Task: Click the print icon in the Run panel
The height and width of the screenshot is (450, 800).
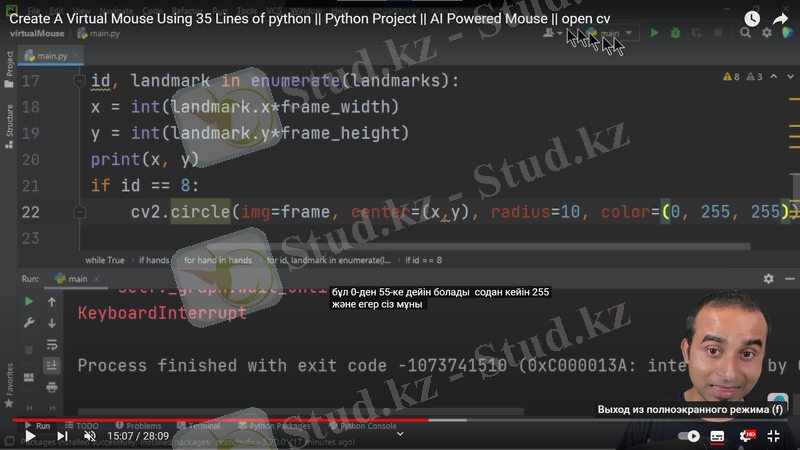Action: (x=52, y=387)
